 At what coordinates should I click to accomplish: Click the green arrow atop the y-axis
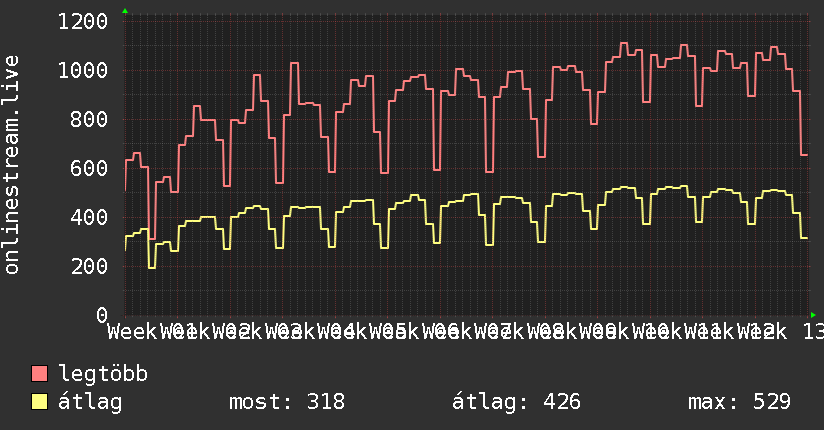125,11
